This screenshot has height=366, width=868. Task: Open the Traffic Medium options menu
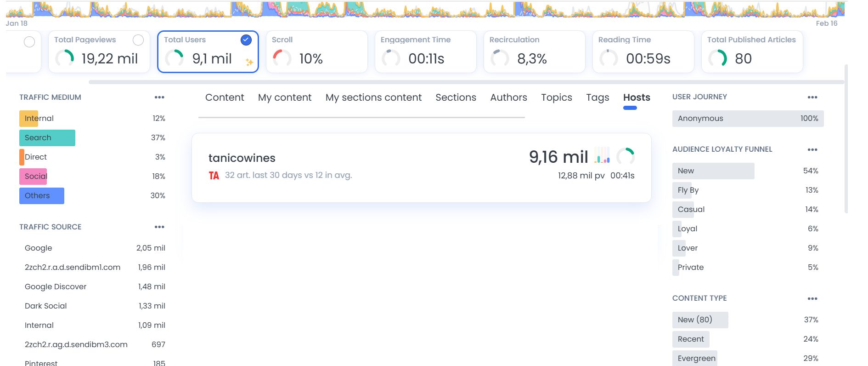[159, 97]
